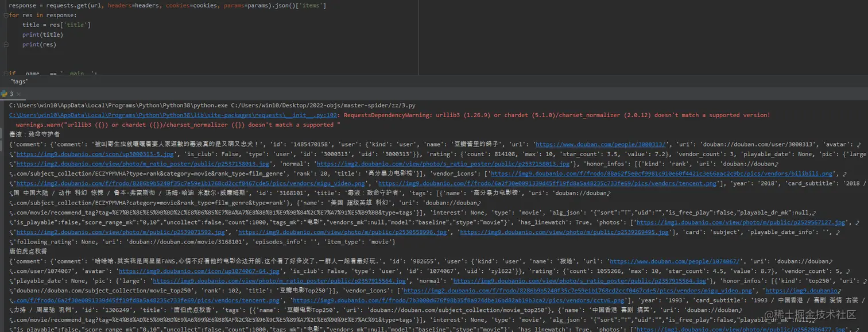
Task: Place cursor on the print(res) code line
Action: [x=39, y=44]
